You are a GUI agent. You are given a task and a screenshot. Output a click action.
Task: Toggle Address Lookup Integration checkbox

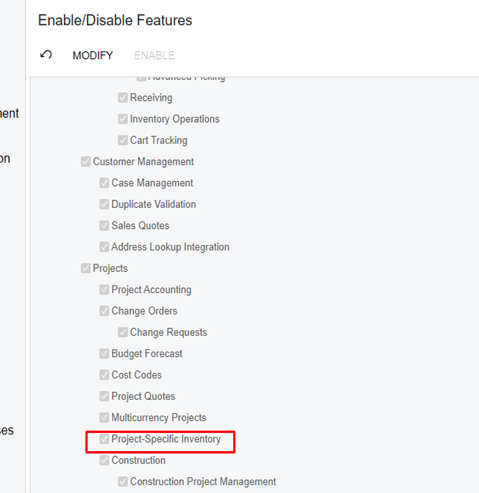click(x=104, y=247)
